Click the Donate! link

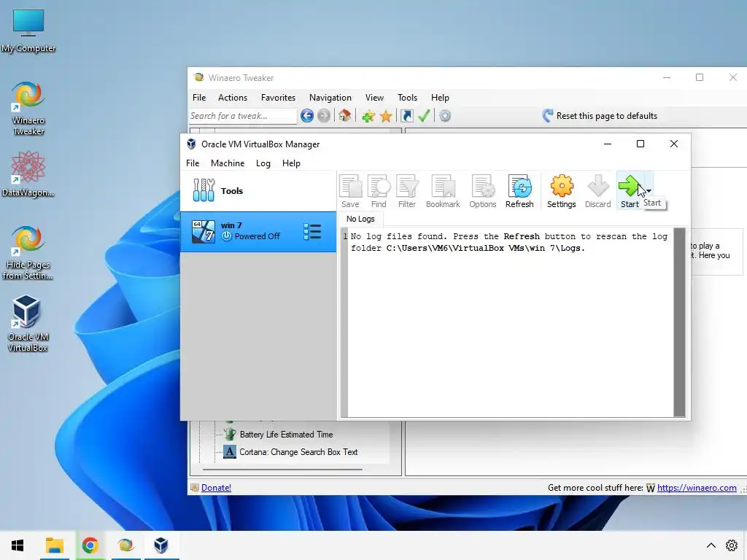point(216,488)
